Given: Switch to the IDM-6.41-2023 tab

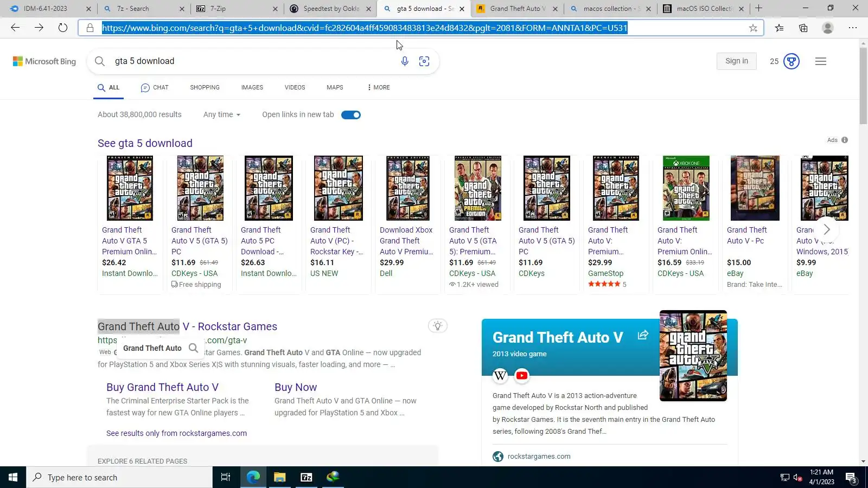Looking at the screenshot, I should coord(46,9).
